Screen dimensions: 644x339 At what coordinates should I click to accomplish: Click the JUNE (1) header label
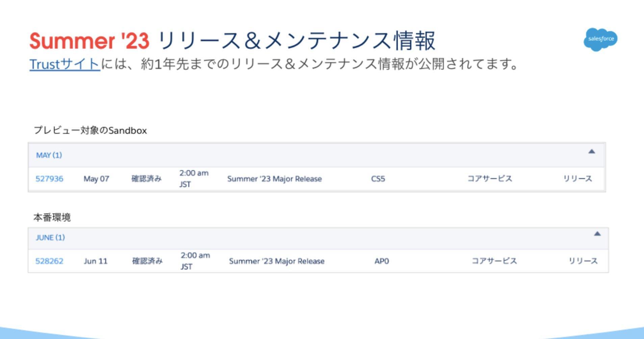point(50,238)
